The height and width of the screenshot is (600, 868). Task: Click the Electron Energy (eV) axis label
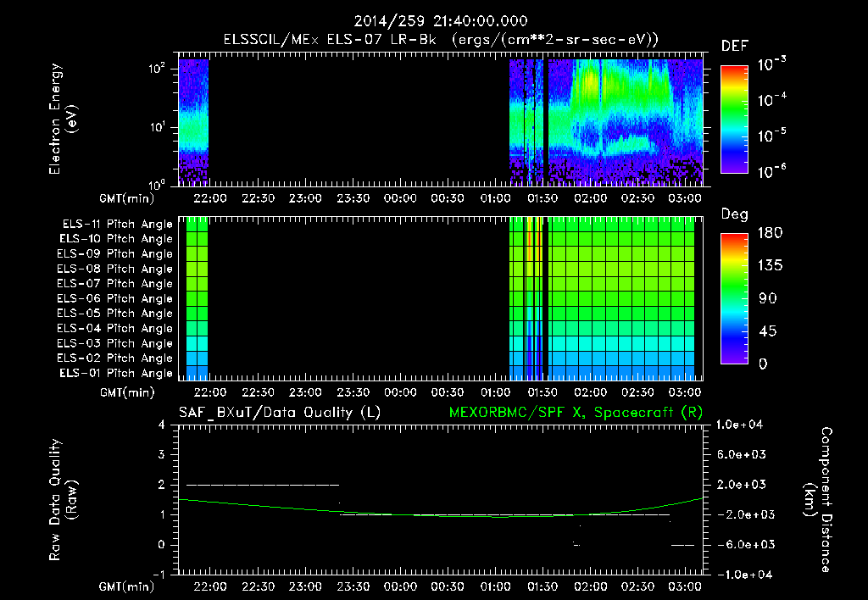point(63,119)
